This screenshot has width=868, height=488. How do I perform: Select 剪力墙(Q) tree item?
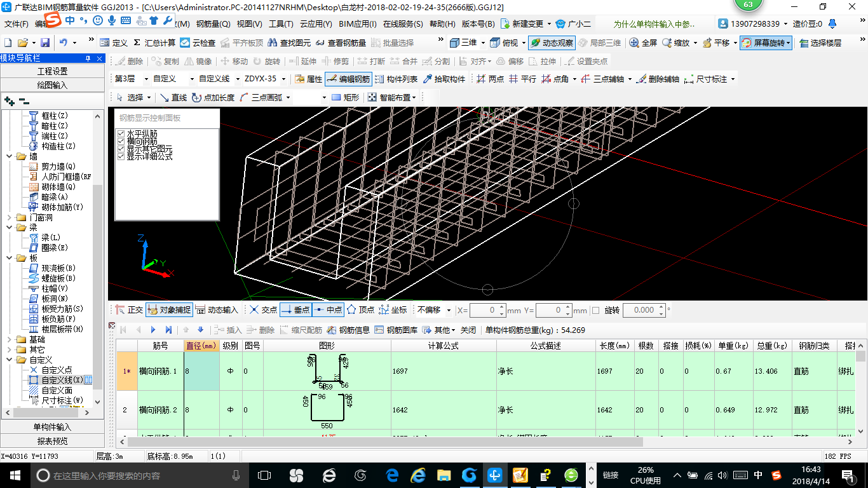(58, 166)
